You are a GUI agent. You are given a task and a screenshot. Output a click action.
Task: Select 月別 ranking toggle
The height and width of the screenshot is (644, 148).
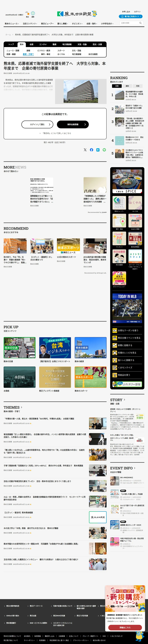138,86
